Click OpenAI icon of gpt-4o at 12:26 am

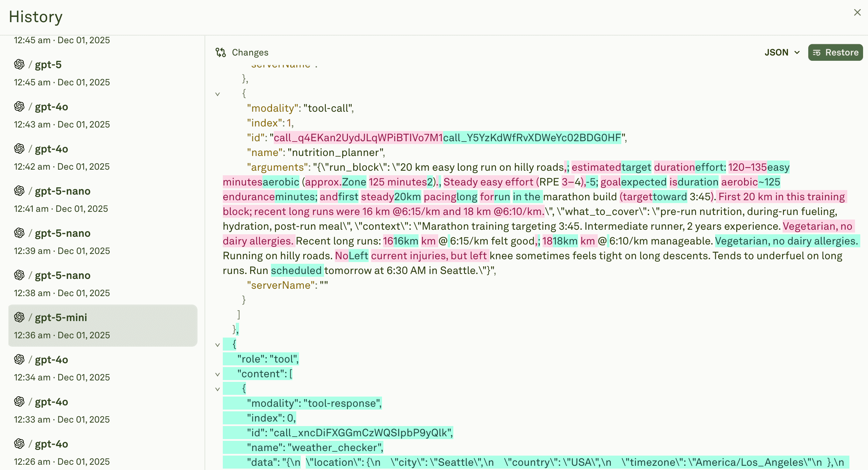pyautogui.click(x=19, y=444)
